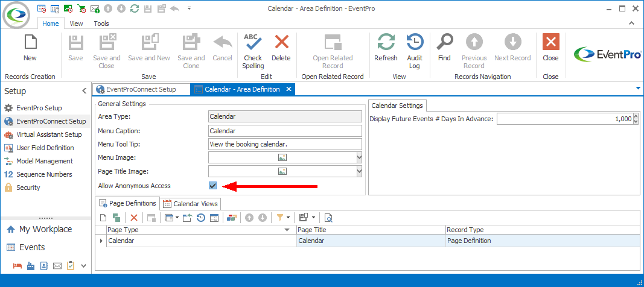Click red X delete in grid toolbar

[134, 218]
